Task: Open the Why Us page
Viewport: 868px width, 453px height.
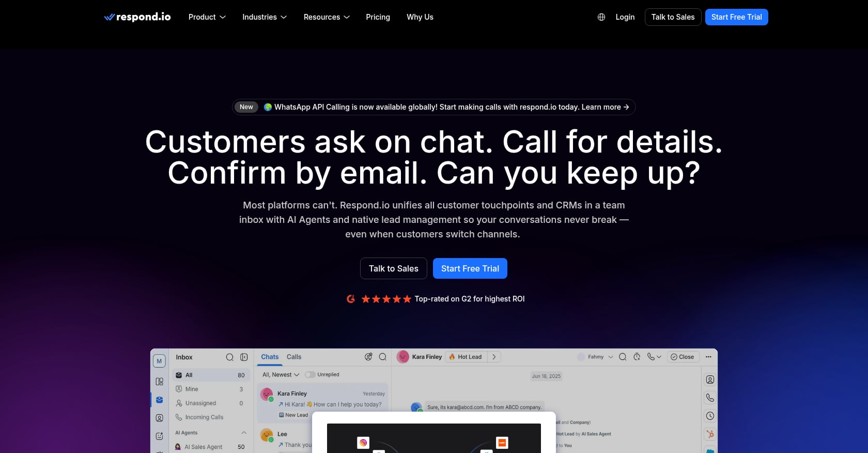Action: point(420,17)
